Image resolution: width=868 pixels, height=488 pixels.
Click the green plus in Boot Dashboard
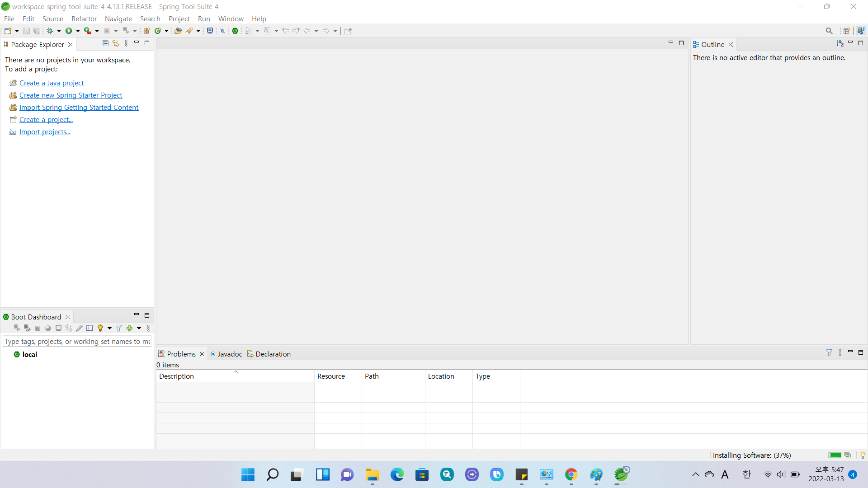point(130,328)
